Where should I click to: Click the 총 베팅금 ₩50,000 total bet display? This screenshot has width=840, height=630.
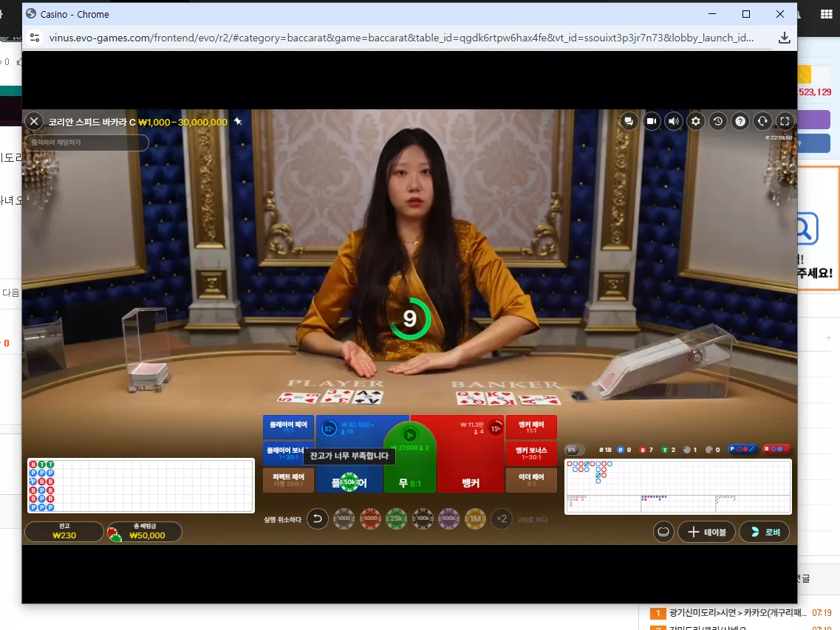click(x=145, y=532)
